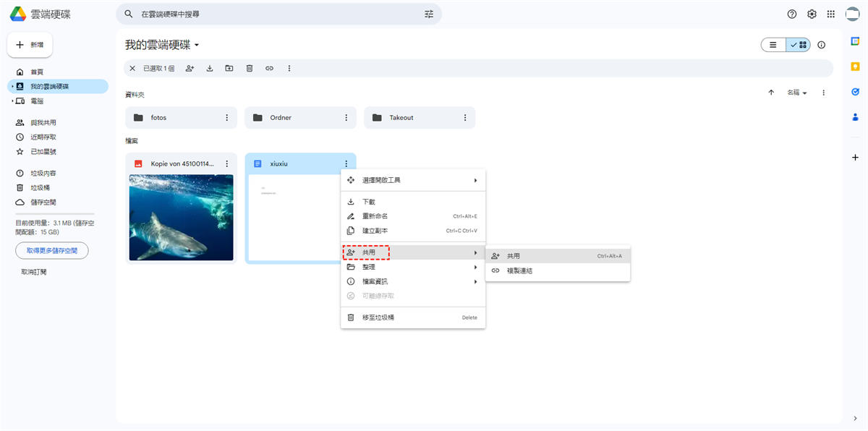Show details info icon

(x=822, y=45)
